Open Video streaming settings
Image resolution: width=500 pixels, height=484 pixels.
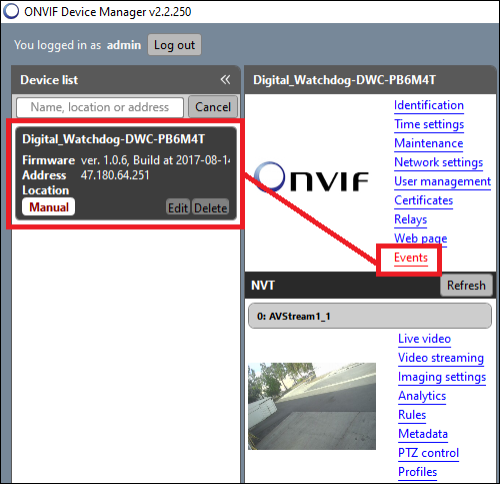click(x=441, y=358)
